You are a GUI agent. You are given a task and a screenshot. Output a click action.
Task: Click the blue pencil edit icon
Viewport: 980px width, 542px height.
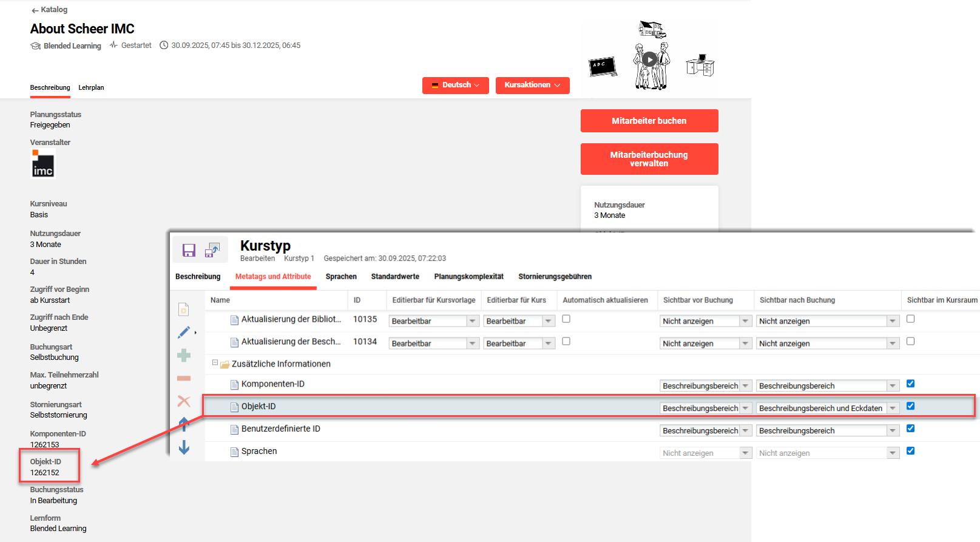tap(184, 333)
